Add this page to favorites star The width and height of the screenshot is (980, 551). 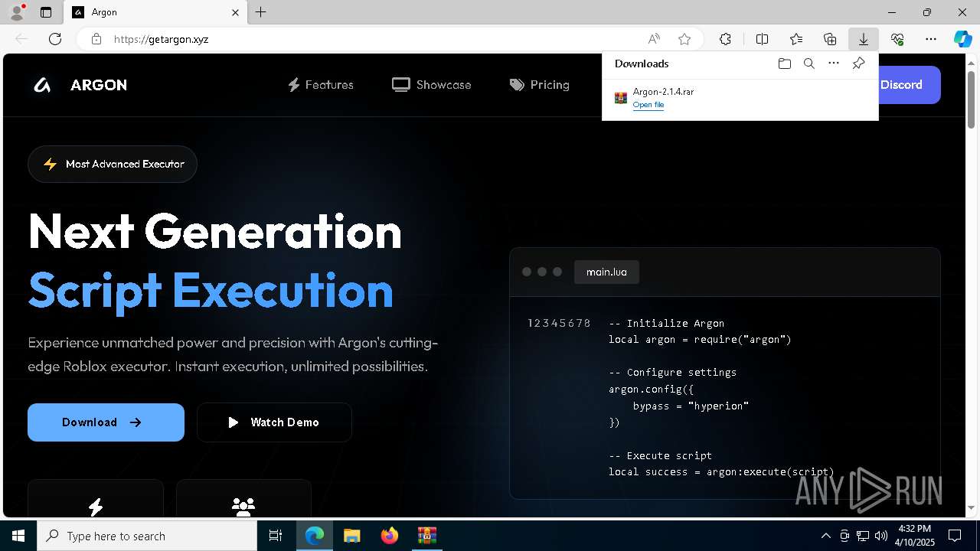click(684, 39)
